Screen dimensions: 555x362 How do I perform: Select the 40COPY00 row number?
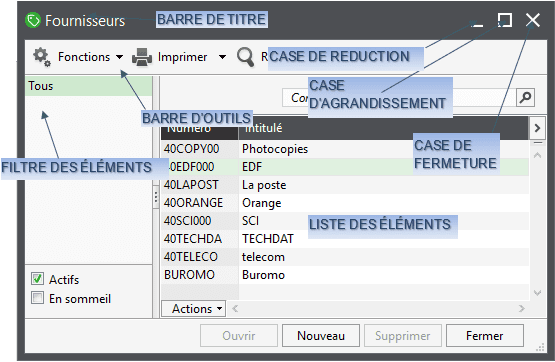click(191, 149)
